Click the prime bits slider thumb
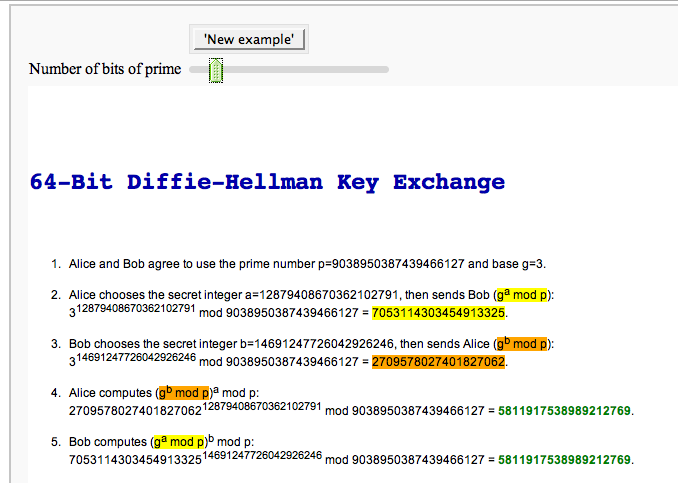This screenshot has height=483, width=678. click(216, 69)
